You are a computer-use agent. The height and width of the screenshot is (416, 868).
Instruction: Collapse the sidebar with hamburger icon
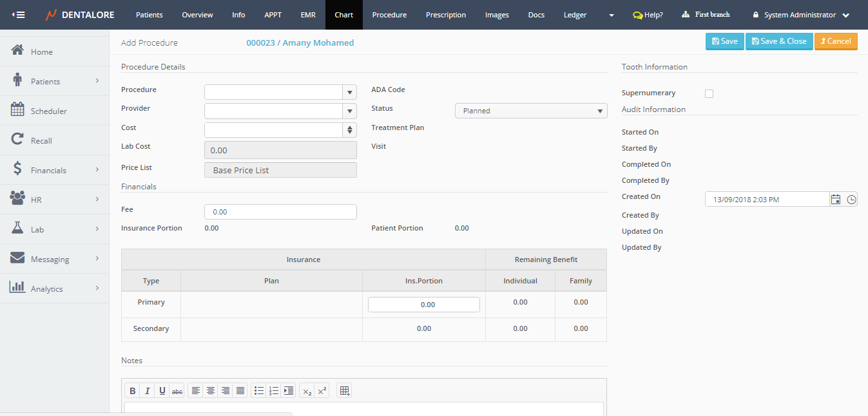tap(19, 15)
